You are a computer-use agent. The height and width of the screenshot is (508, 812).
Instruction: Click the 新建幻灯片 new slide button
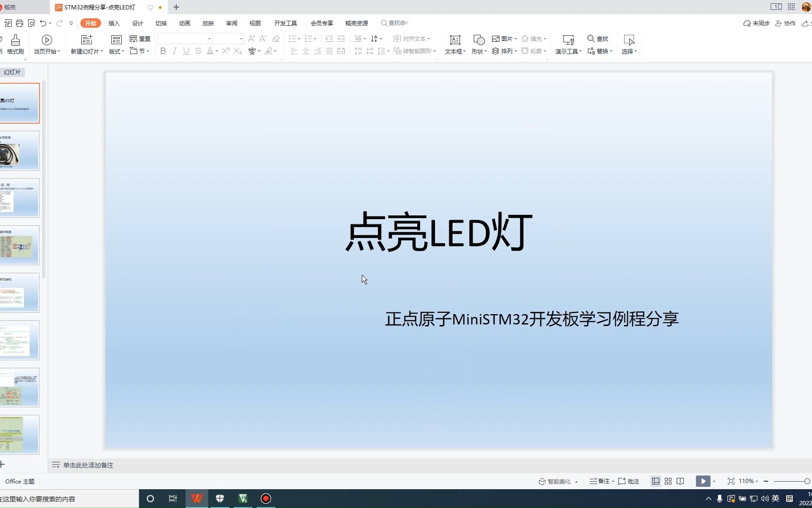[x=86, y=44]
